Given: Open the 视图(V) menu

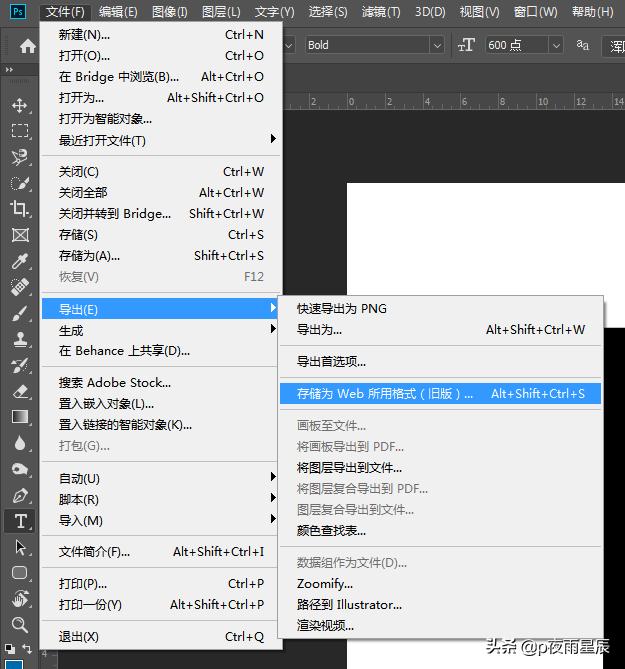Looking at the screenshot, I should click(x=480, y=12).
